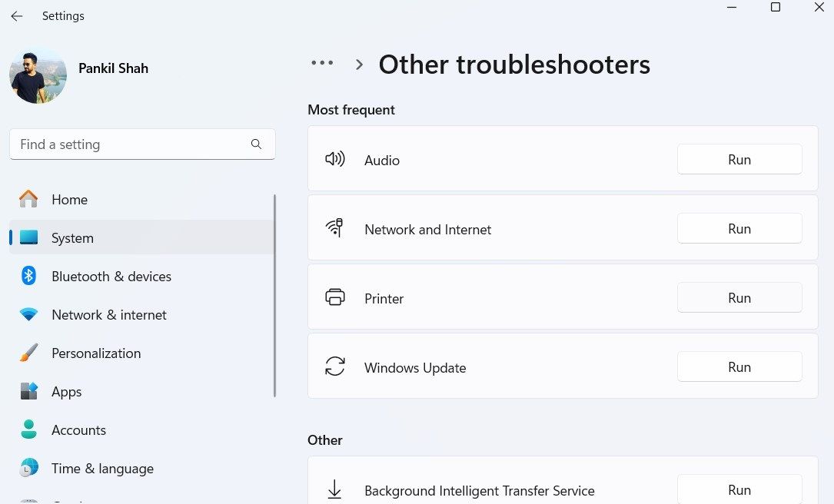Image resolution: width=834 pixels, height=504 pixels.
Task: Run the Printer troubleshooter
Action: [739, 298]
